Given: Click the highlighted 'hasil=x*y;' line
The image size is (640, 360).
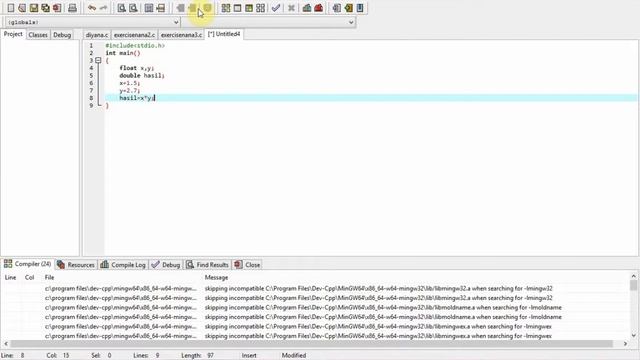Looking at the screenshot, I should click(371, 98).
